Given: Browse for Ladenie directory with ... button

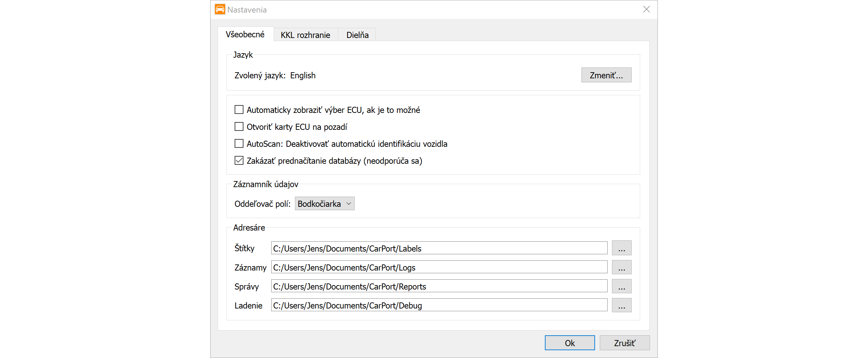Looking at the screenshot, I should (622, 305).
